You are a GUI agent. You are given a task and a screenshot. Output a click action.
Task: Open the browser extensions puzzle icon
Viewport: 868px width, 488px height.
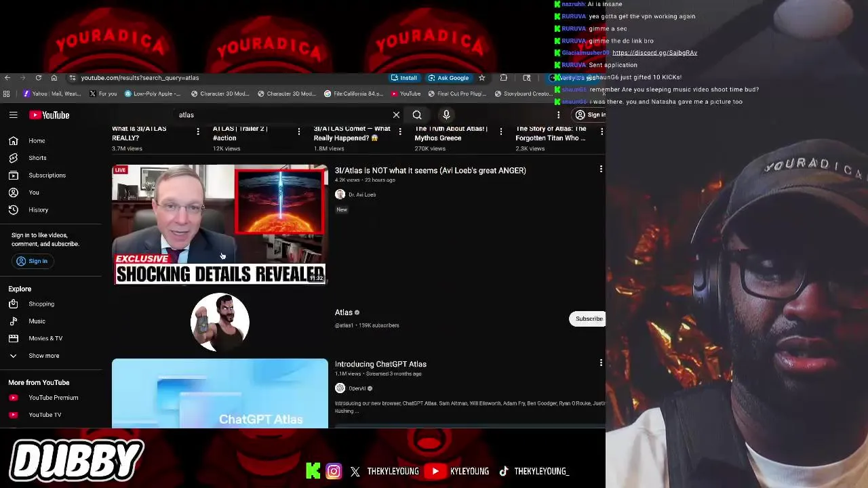[x=504, y=78]
